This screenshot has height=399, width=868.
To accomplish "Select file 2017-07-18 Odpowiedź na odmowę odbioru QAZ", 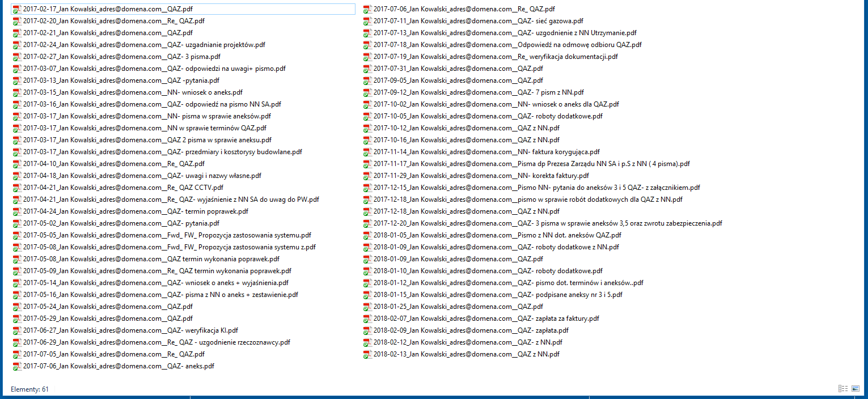I will (x=507, y=45).
